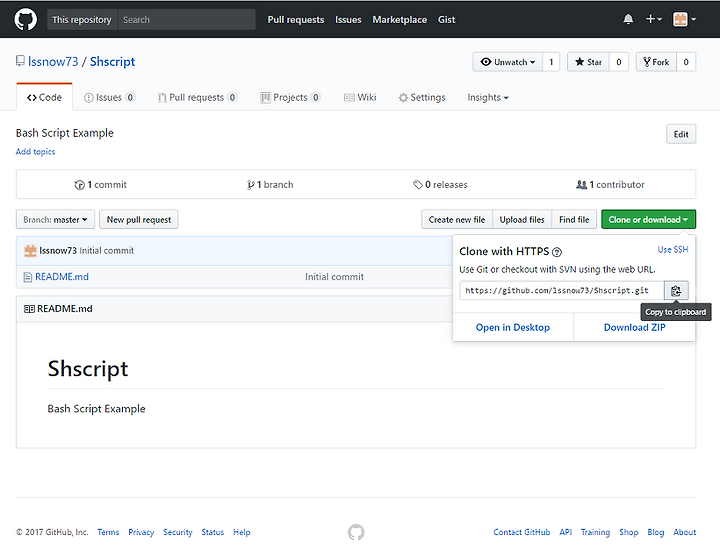This screenshot has height=549, width=720.
Task: Open the Help footer link
Action: 242,532
